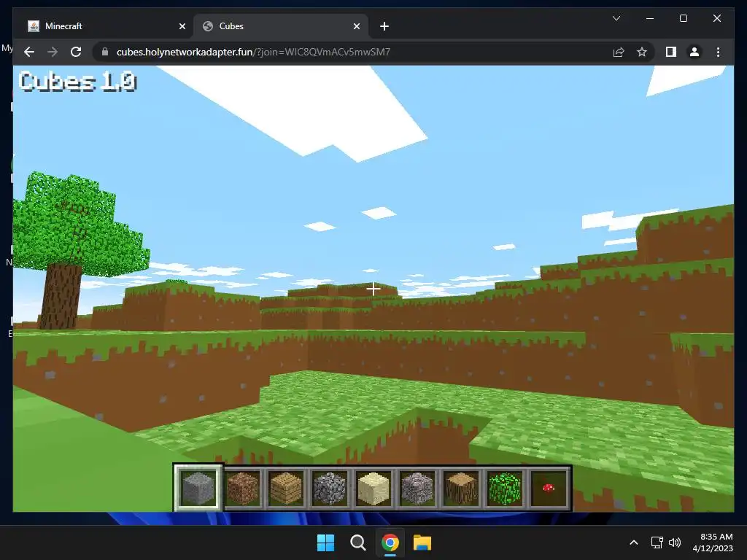The width and height of the screenshot is (747, 560).
Task: Open a new browser tab
Action: (384, 26)
